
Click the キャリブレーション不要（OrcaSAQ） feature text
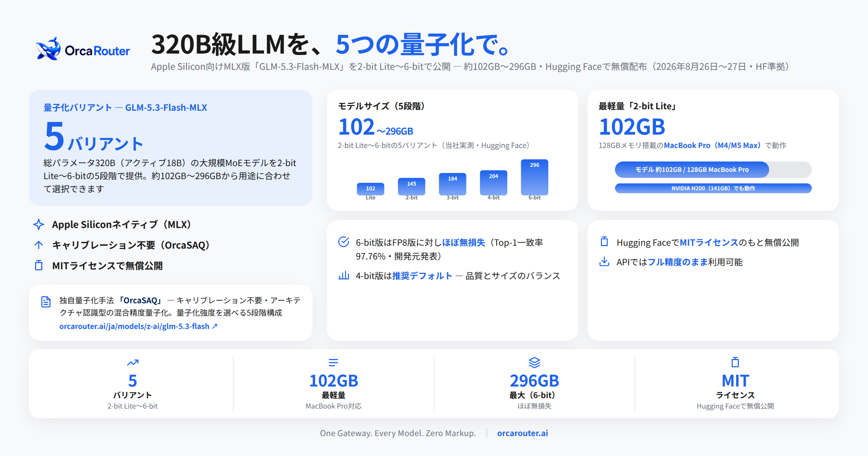coord(131,245)
